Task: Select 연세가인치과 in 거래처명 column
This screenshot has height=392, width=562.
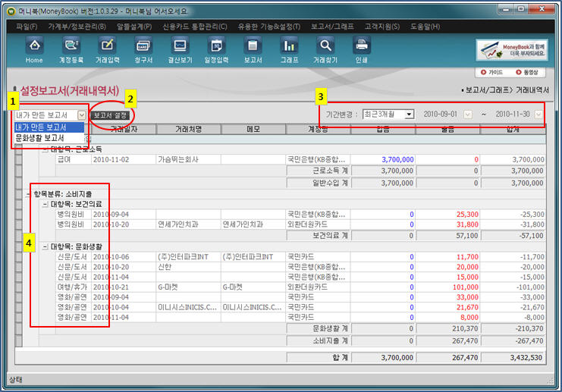Action: [x=189, y=224]
